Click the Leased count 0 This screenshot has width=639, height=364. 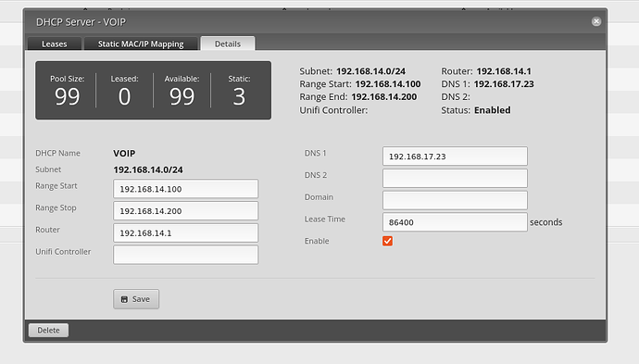click(125, 97)
